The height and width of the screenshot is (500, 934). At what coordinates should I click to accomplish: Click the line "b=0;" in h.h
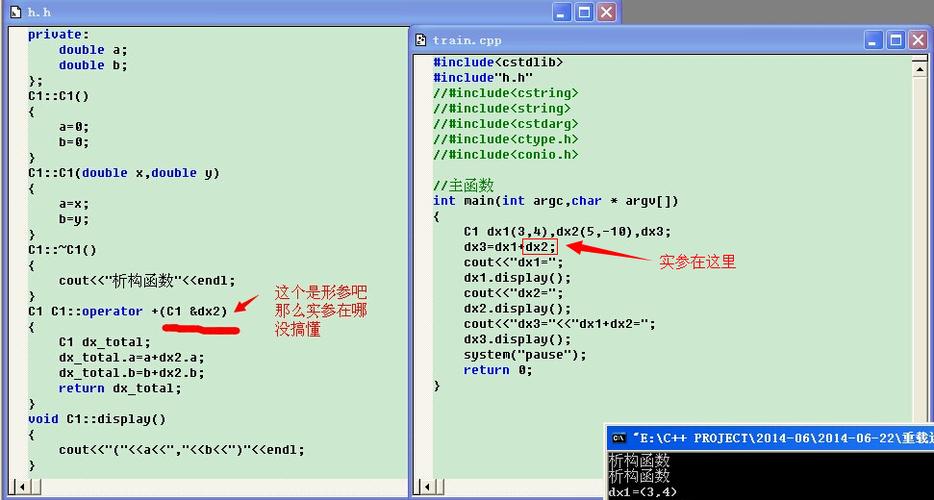(74, 142)
